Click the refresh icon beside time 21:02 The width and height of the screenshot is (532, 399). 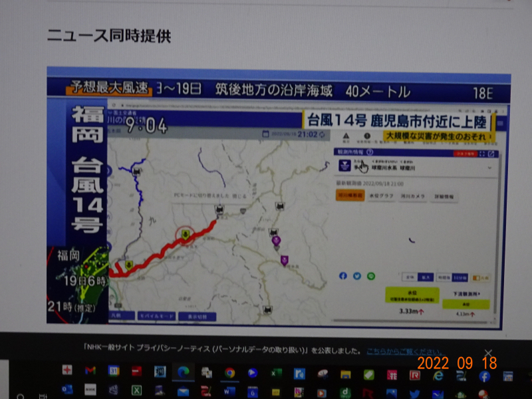pyautogui.click(x=322, y=135)
